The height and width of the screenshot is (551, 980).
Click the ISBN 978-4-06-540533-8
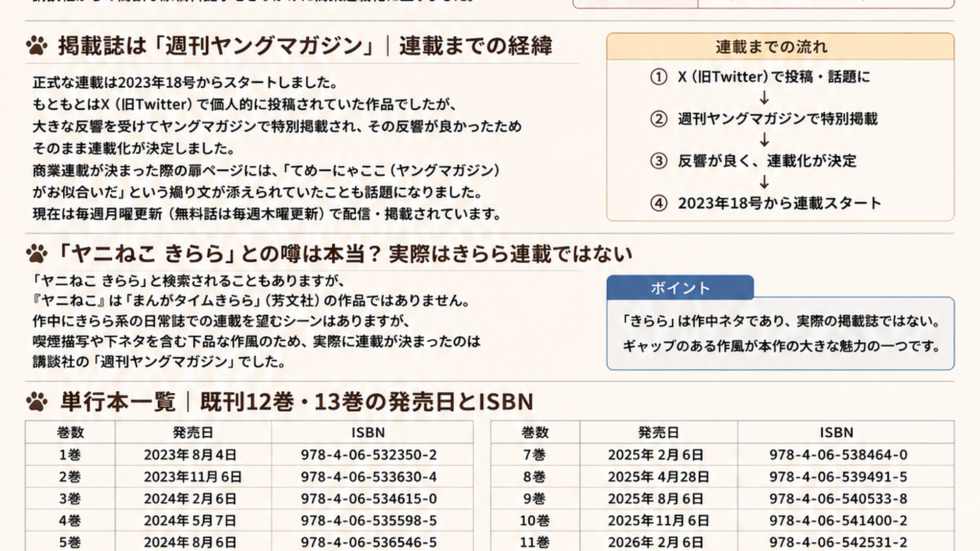839,498
